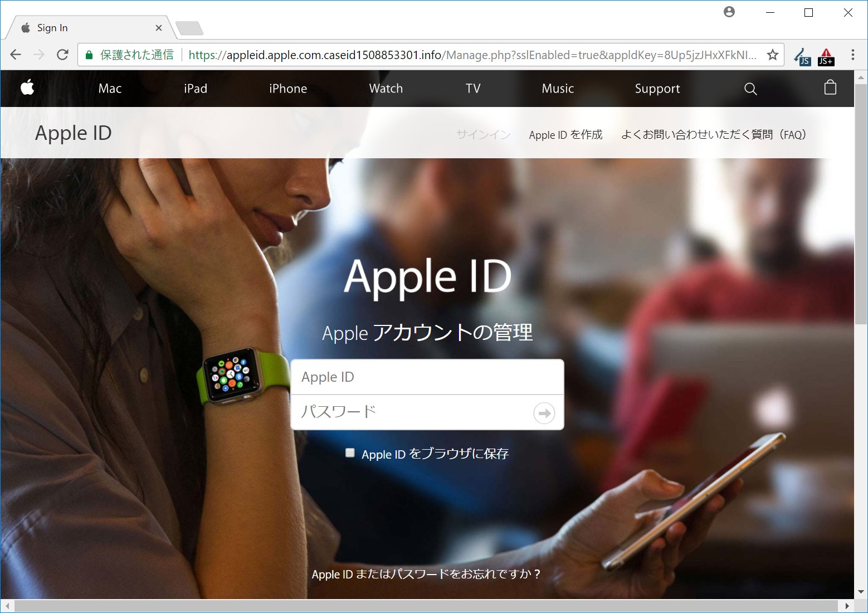Open a new browser tab
Screen dimensions: 868x613
189,28
